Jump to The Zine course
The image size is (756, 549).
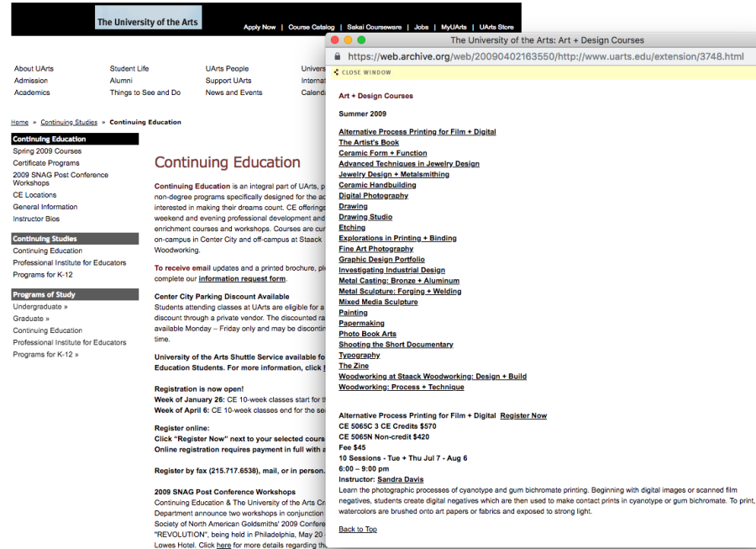pos(354,365)
